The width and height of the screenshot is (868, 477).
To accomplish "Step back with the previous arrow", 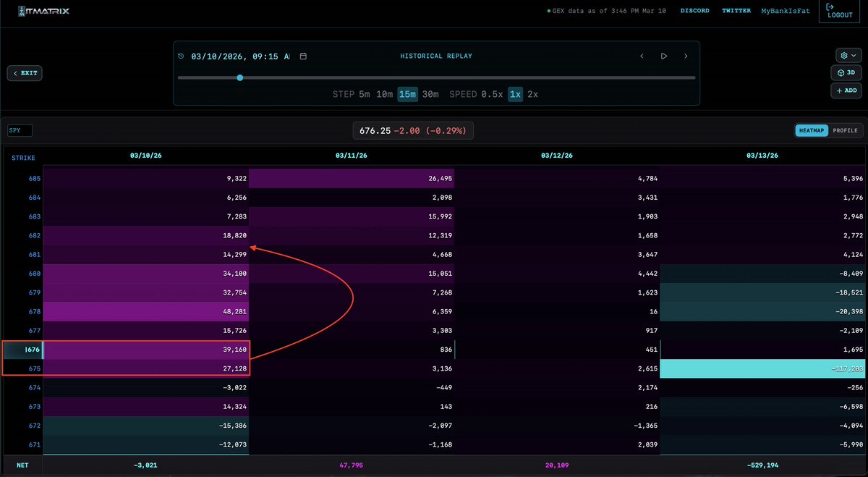I will 642,56.
